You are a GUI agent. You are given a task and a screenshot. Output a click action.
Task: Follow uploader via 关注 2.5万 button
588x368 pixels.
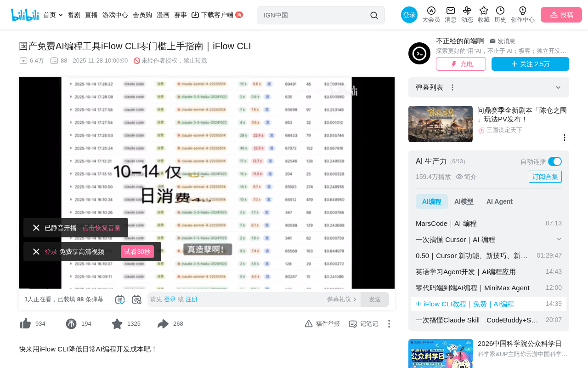(530, 64)
